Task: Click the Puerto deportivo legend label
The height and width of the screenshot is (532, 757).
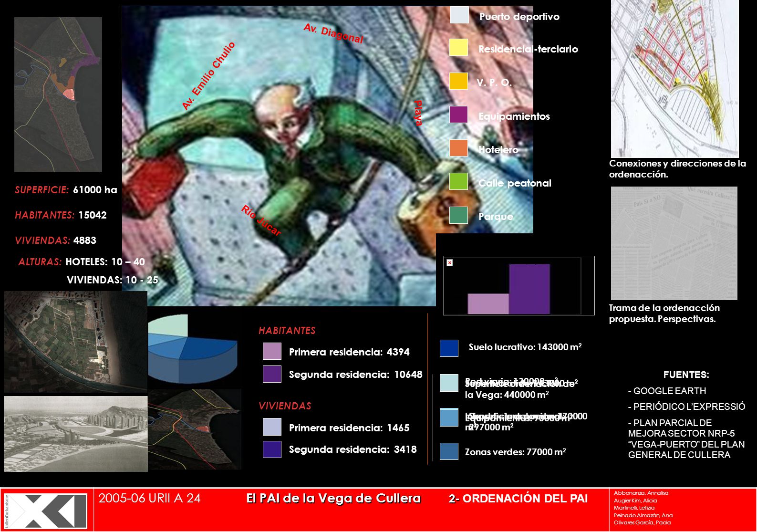Action: [x=519, y=17]
